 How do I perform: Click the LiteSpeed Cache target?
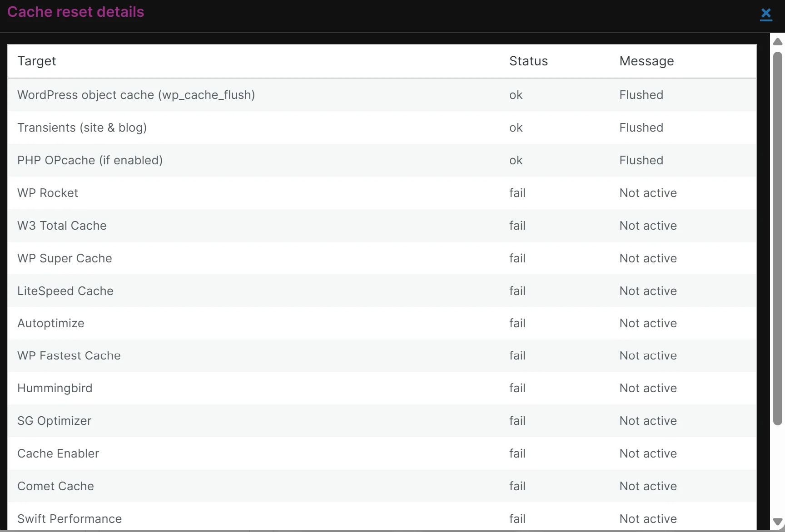65,291
